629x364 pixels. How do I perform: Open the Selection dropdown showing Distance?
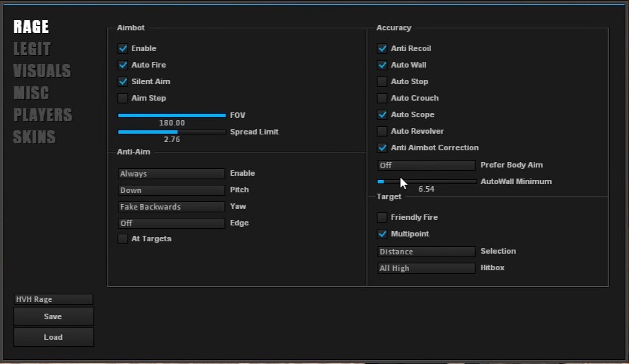point(426,252)
